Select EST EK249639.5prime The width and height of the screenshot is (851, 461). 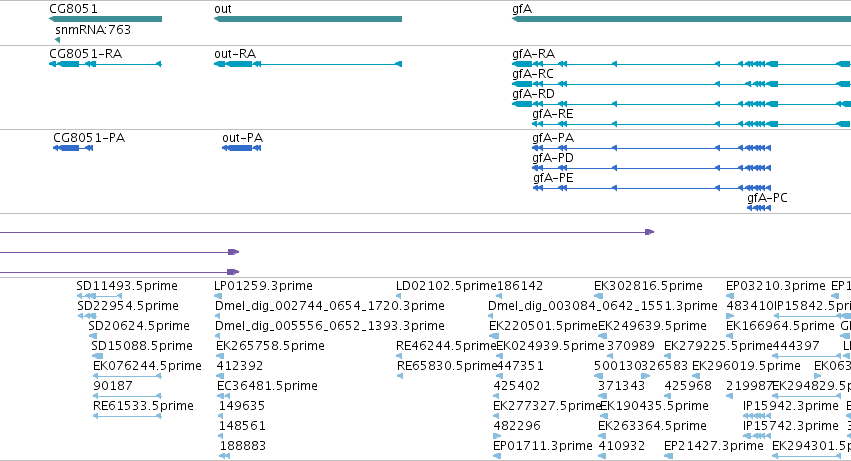click(x=652, y=326)
